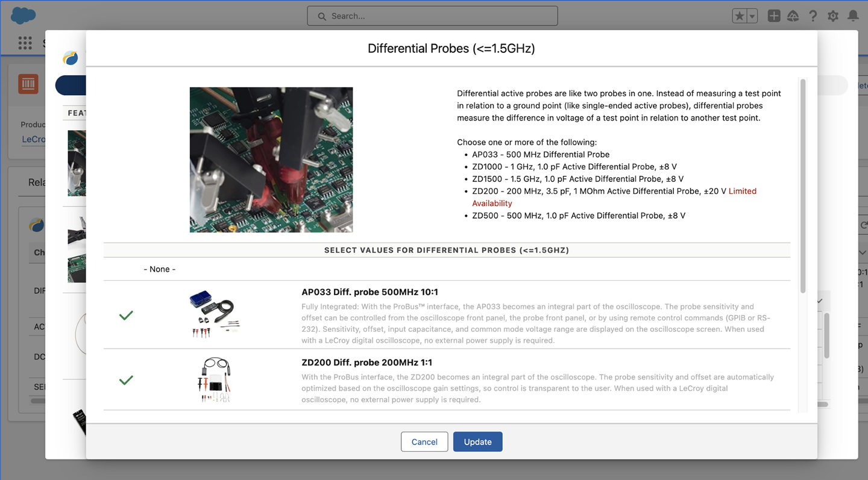Click the modal's vertical scrollbar
This screenshot has width=868, height=480.
click(803, 185)
